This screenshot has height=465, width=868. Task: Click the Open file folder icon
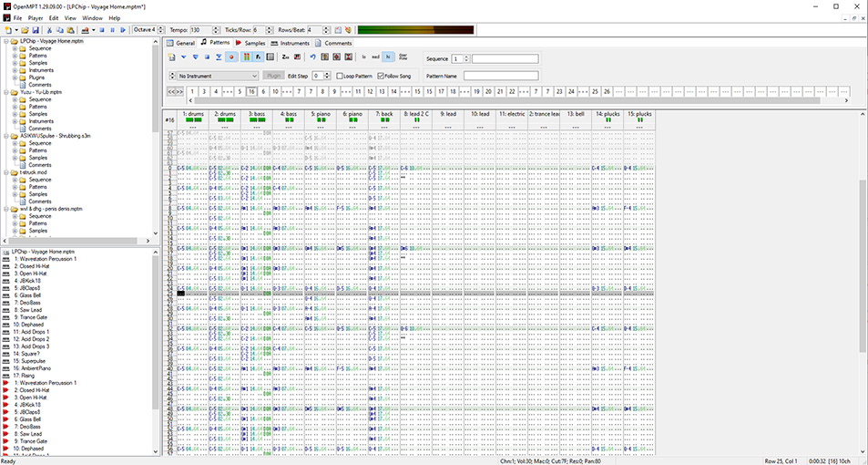click(x=25, y=30)
